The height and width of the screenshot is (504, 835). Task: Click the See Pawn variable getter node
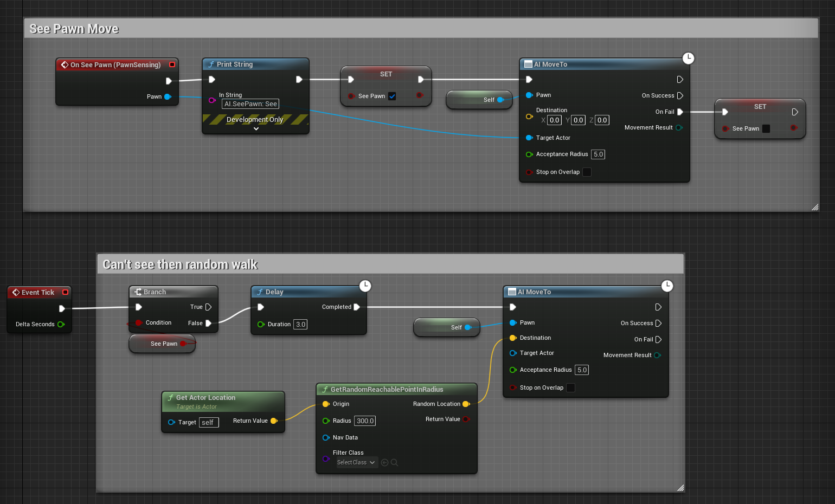click(162, 344)
